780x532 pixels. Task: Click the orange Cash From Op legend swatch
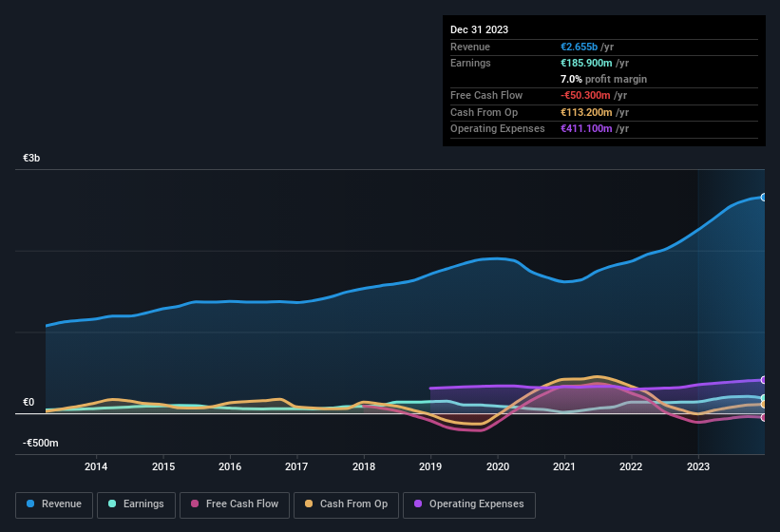309,503
